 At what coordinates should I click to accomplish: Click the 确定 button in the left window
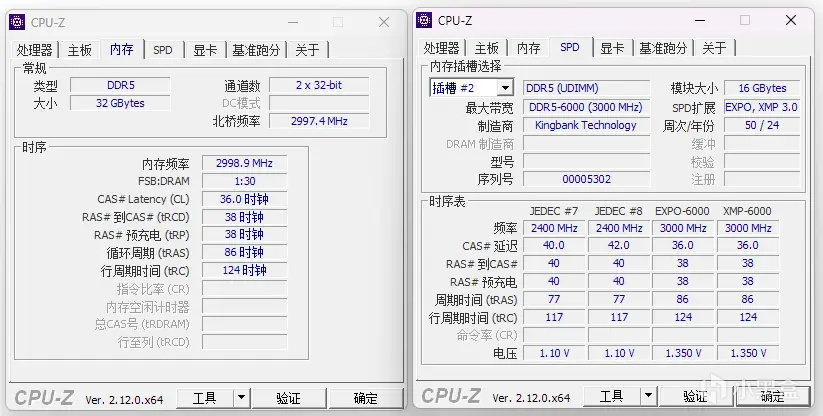(x=366, y=399)
